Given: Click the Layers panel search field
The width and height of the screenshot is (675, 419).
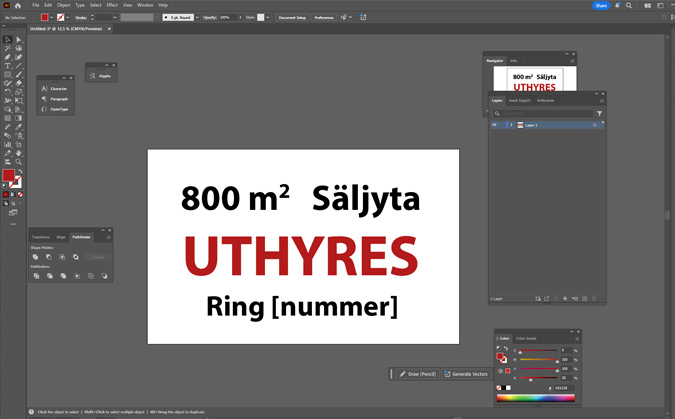Looking at the screenshot, I should (542, 114).
